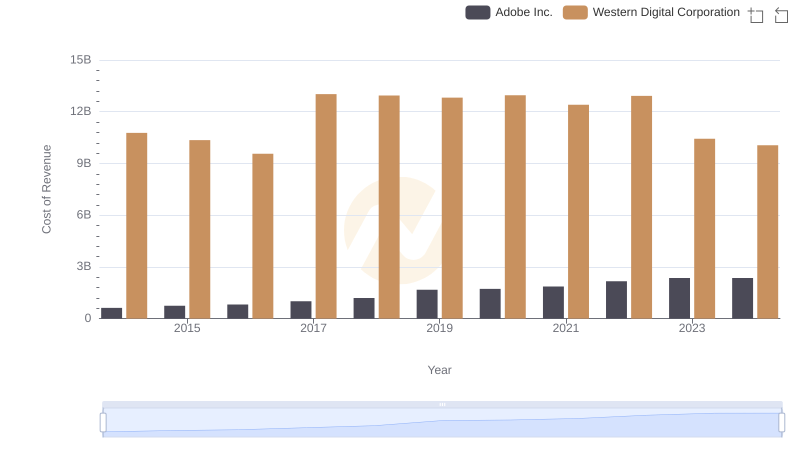Toggle the Western Digital Corporation legend series

[651, 12]
